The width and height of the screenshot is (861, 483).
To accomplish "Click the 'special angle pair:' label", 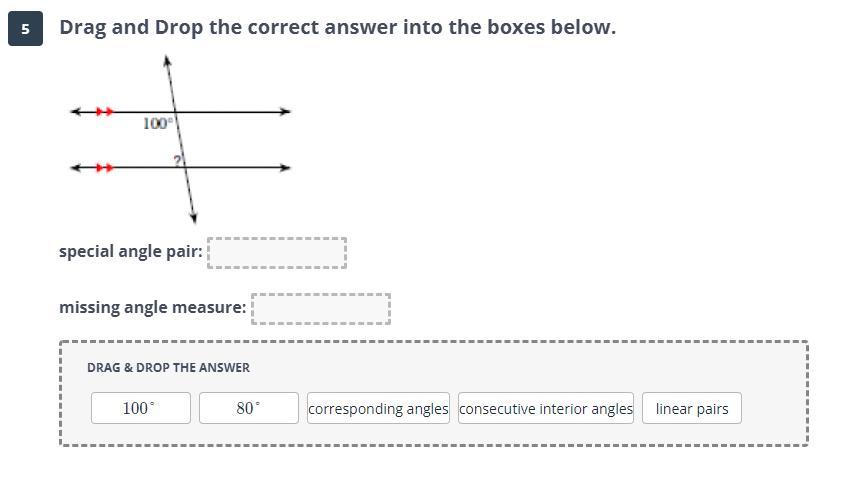I will pyautogui.click(x=130, y=251).
